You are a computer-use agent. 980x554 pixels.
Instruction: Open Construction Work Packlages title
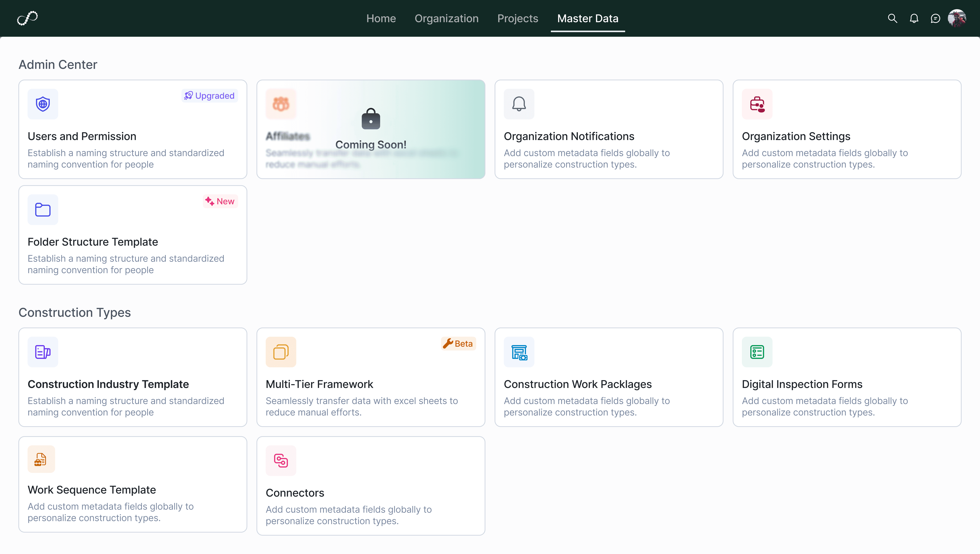click(x=578, y=384)
